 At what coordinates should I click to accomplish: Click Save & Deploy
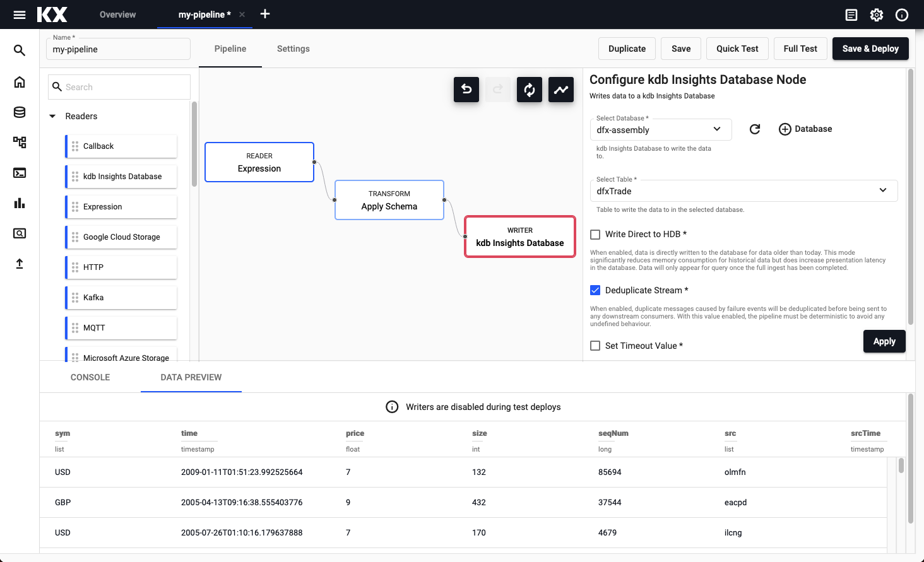(x=870, y=49)
